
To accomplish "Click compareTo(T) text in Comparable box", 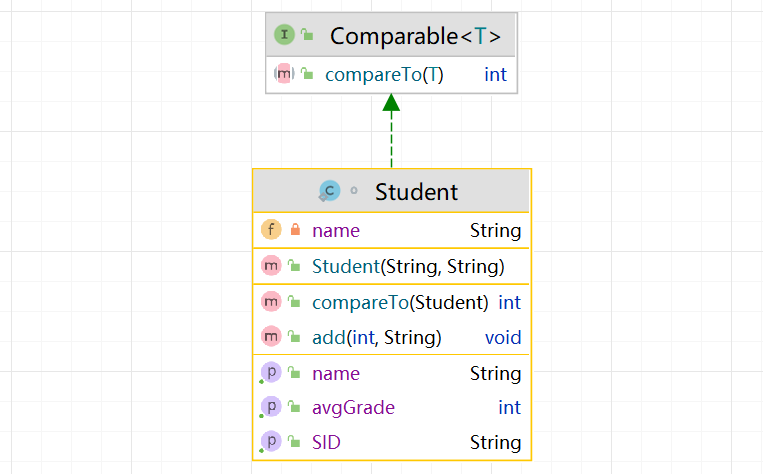I will (x=384, y=74).
